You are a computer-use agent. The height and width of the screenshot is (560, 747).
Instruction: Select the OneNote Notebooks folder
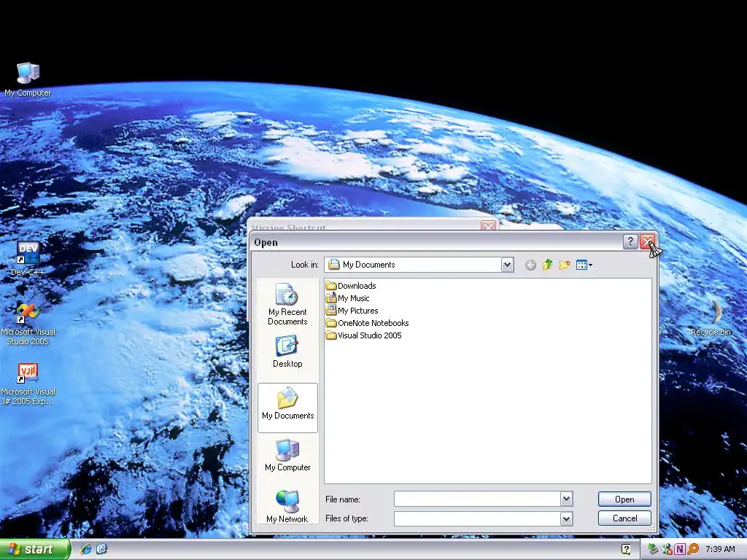(368, 323)
